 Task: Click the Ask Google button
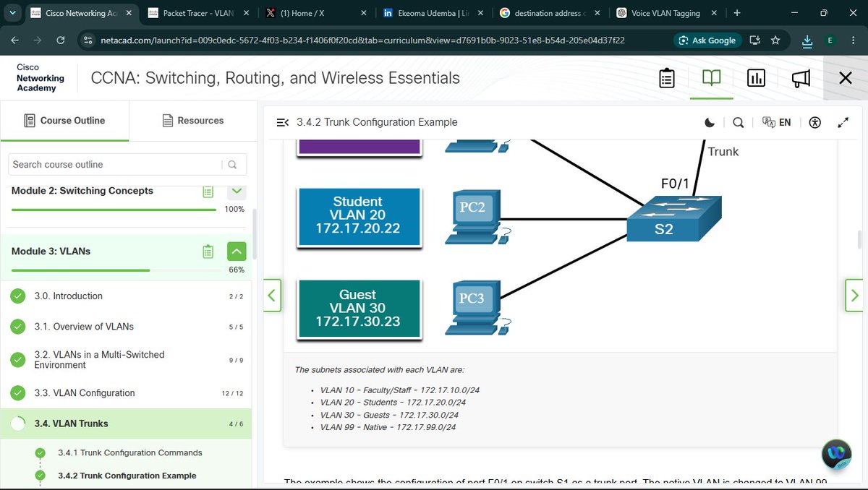pos(706,40)
